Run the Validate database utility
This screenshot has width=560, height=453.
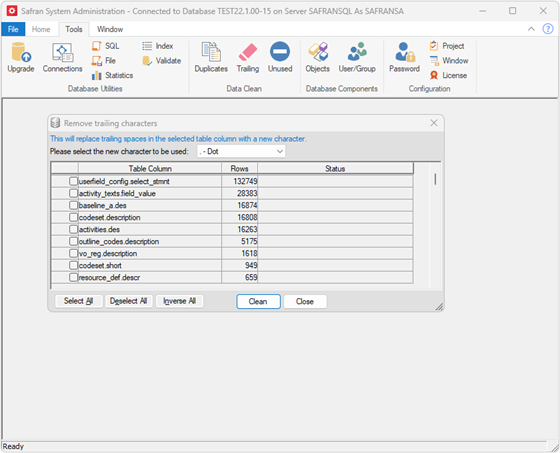pyautogui.click(x=161, y=61)
